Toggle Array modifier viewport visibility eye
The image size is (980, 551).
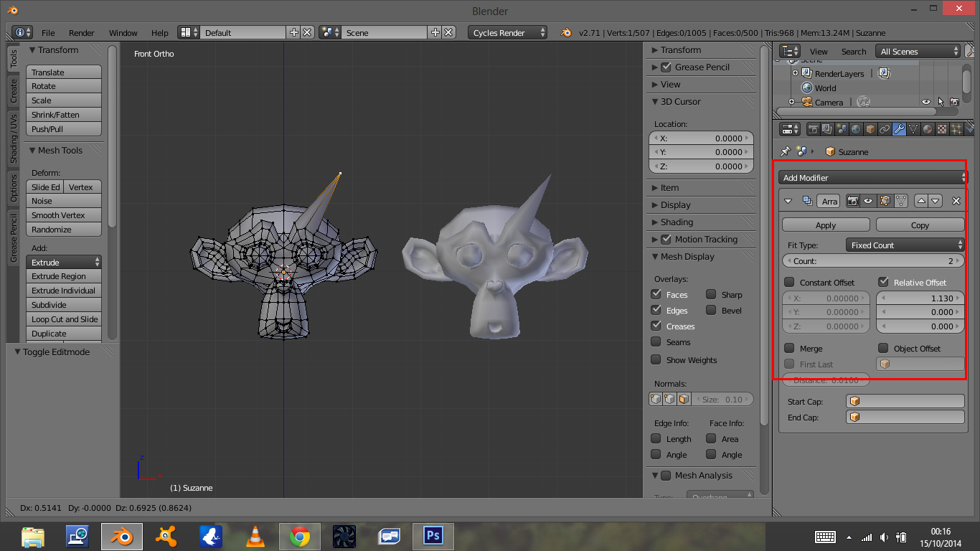[x=868, y=201]
